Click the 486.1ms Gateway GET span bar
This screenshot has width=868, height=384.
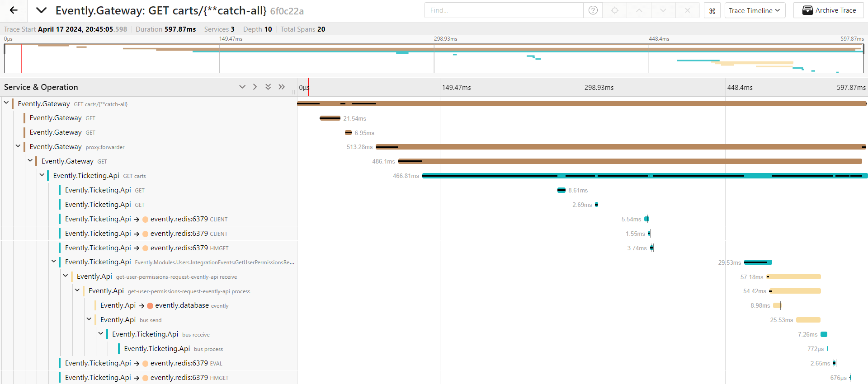coord(630,161)
